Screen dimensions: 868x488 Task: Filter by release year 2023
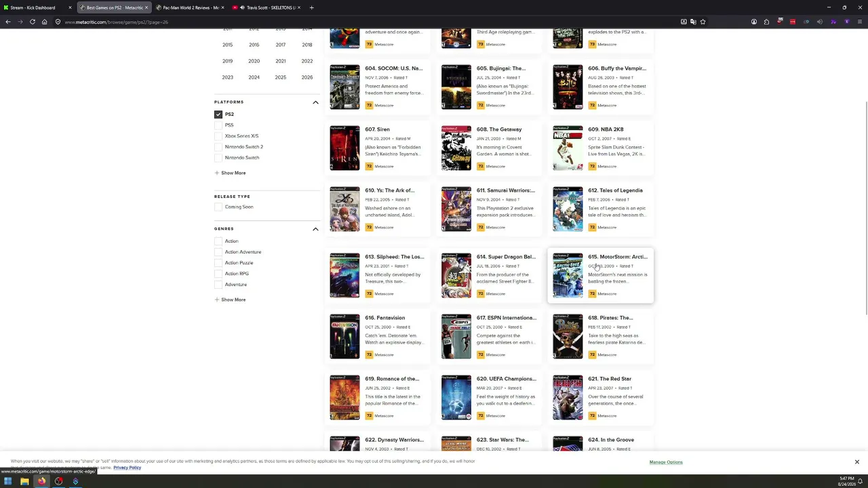227,77
